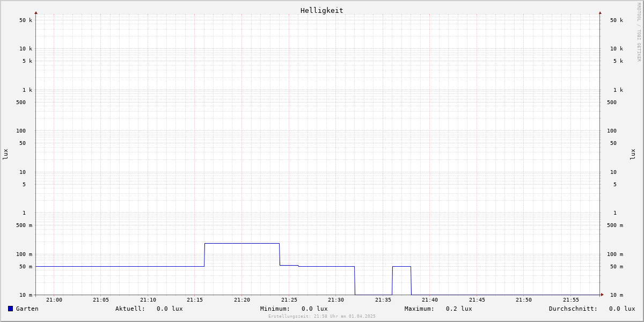Click the blue Garten legend color swatch

click(x=10, y=309)
